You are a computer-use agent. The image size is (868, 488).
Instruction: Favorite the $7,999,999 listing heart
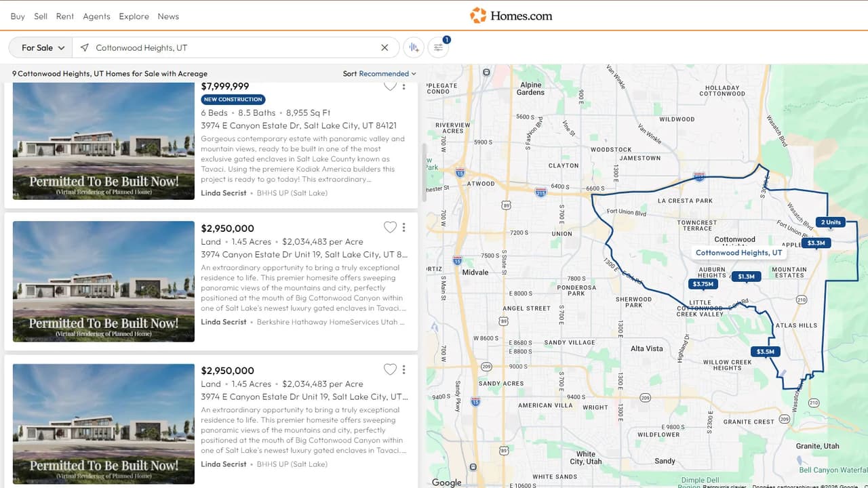(390, 85)
